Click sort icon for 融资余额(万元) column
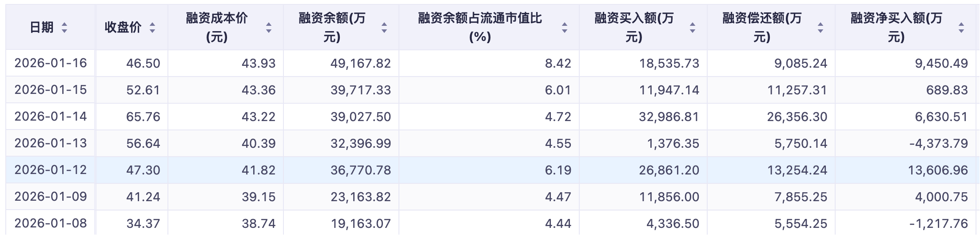Screen dimensions: 980x235 (384, 28)
